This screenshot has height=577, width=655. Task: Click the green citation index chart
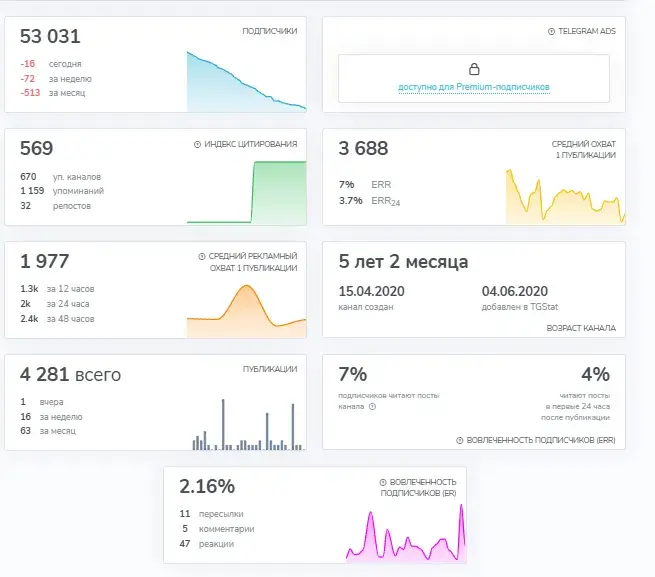(246, 192)
